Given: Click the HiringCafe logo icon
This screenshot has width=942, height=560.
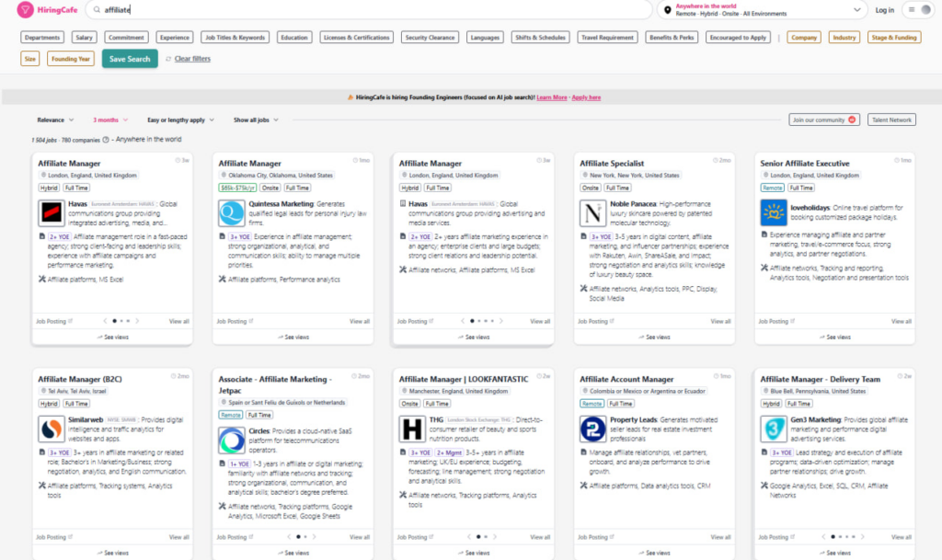Looking at the screenshot, I should coord(25,9).
